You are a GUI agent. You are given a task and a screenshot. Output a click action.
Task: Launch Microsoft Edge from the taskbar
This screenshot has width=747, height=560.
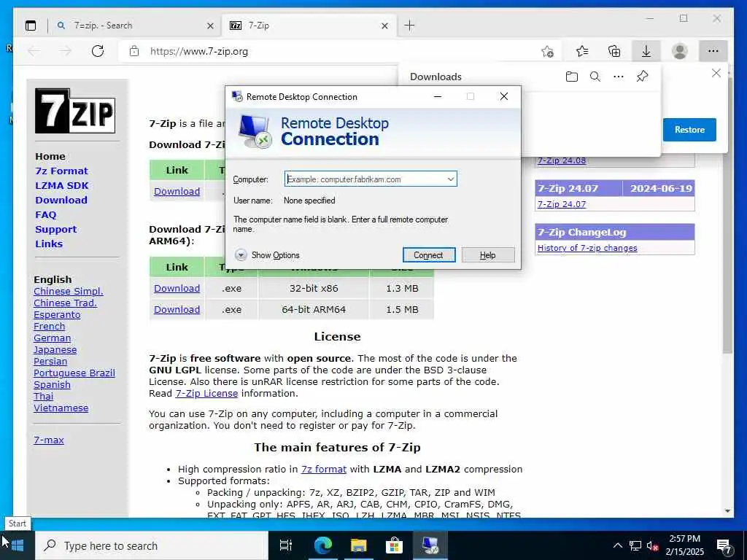click(x=322, y=545)
